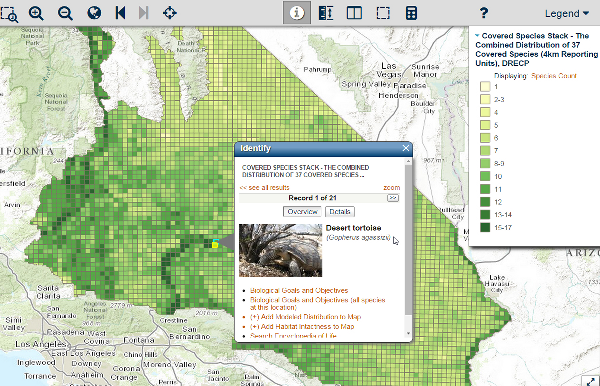Viewport: 600px width, 386px height.
Task: Open Biological Goals and Objectives all species link
Action: (x=318, y=303)
